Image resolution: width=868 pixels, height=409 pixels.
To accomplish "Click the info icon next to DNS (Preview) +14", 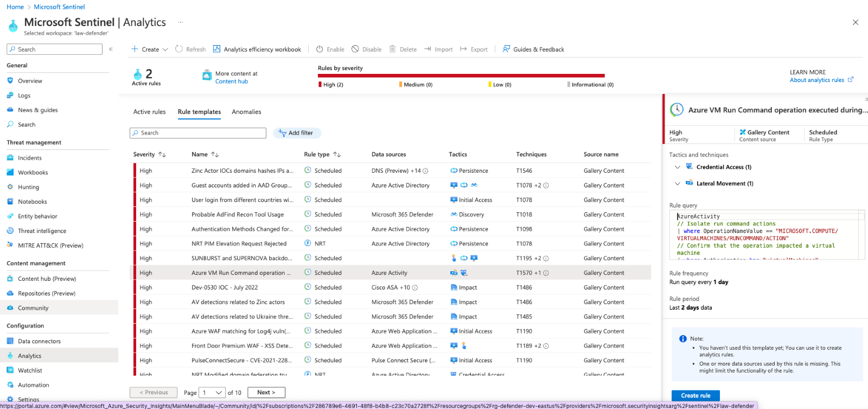I will click(425, 171).
